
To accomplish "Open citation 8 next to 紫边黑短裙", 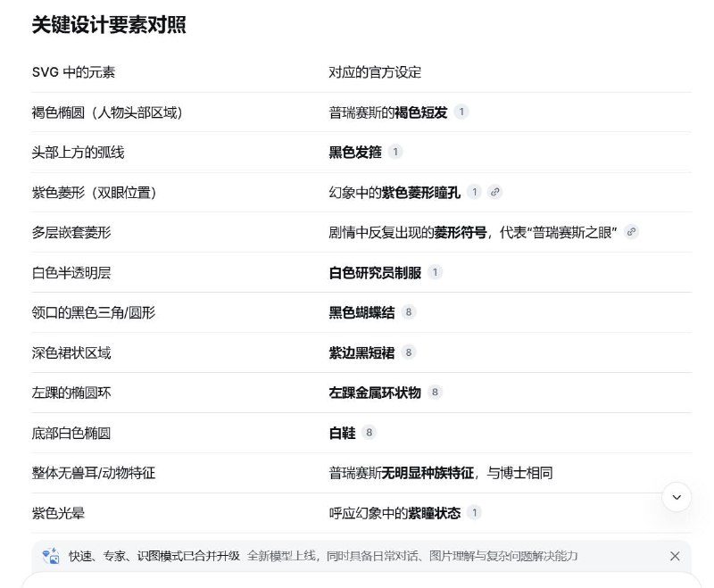I will (x=409, y=352).
